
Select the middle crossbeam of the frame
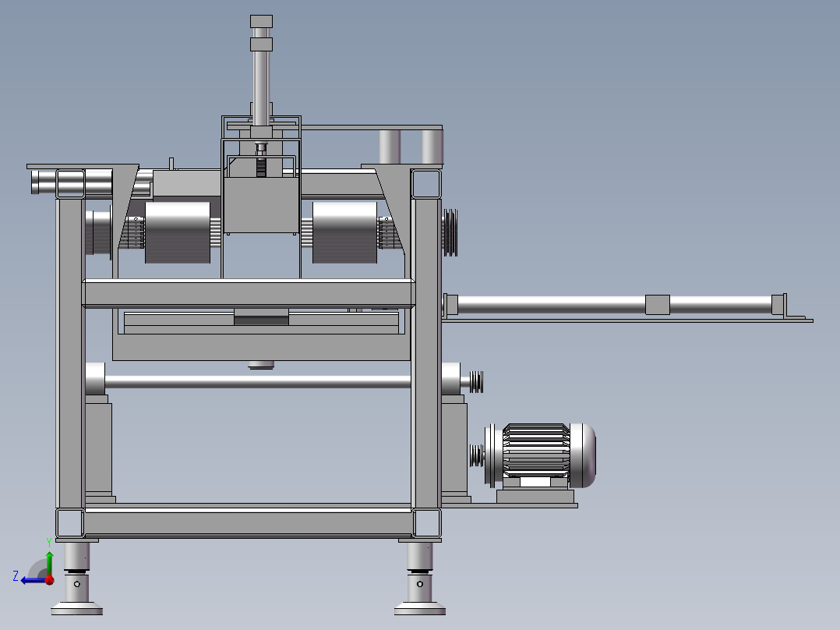tap(249, 293)
